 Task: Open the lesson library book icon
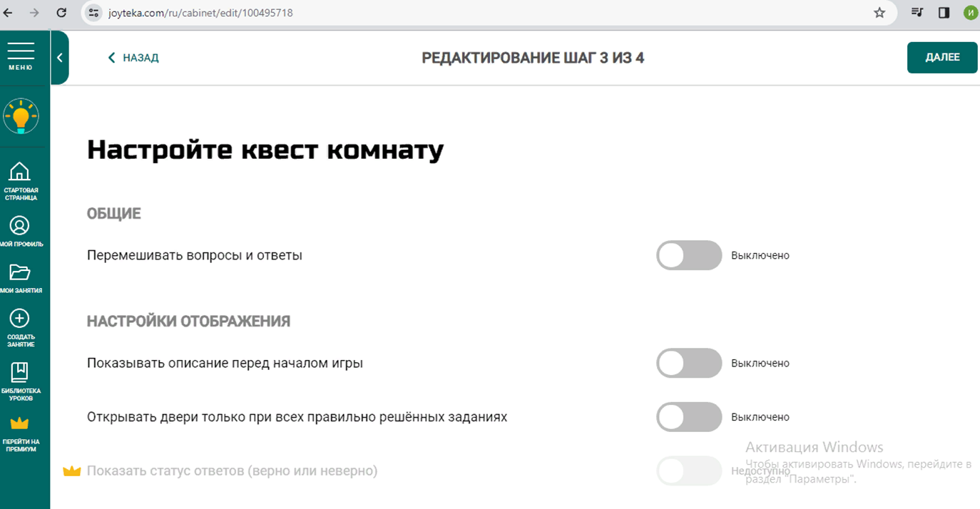click(x=19, y=372)
